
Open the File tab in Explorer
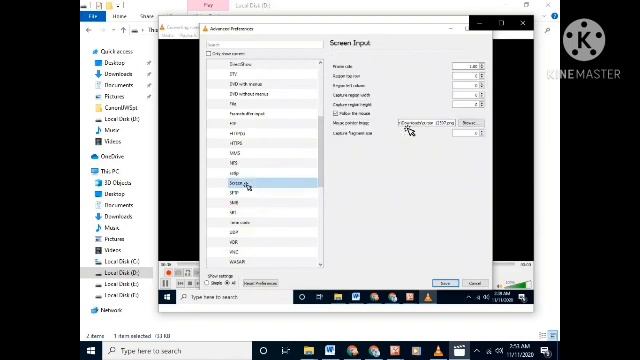click(93, 16)
